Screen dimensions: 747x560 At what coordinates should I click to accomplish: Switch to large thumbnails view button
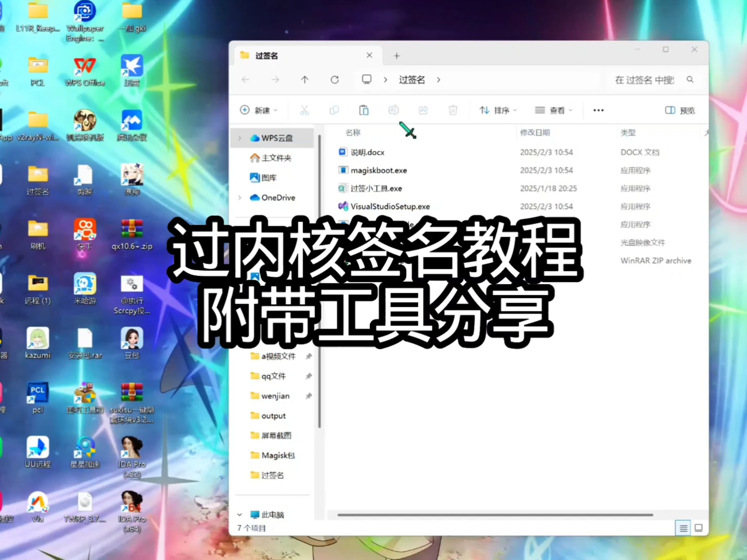[x=699, y=528]
